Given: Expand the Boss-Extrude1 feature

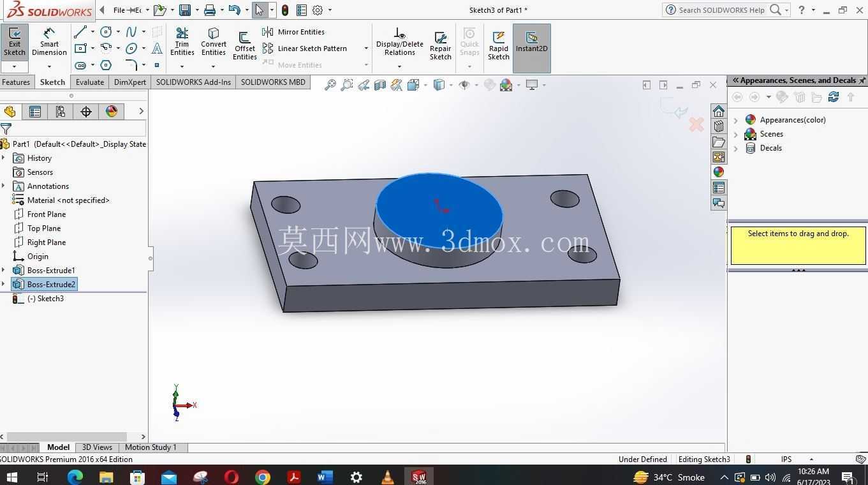Looking at the screenshot, I should pos(4,271).
